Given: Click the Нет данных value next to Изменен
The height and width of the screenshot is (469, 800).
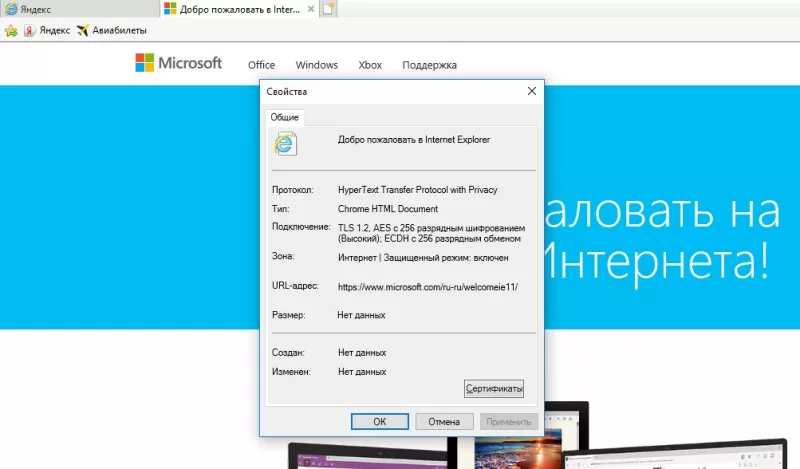Looking at the screenshot, I should click(x=362, y=372).
